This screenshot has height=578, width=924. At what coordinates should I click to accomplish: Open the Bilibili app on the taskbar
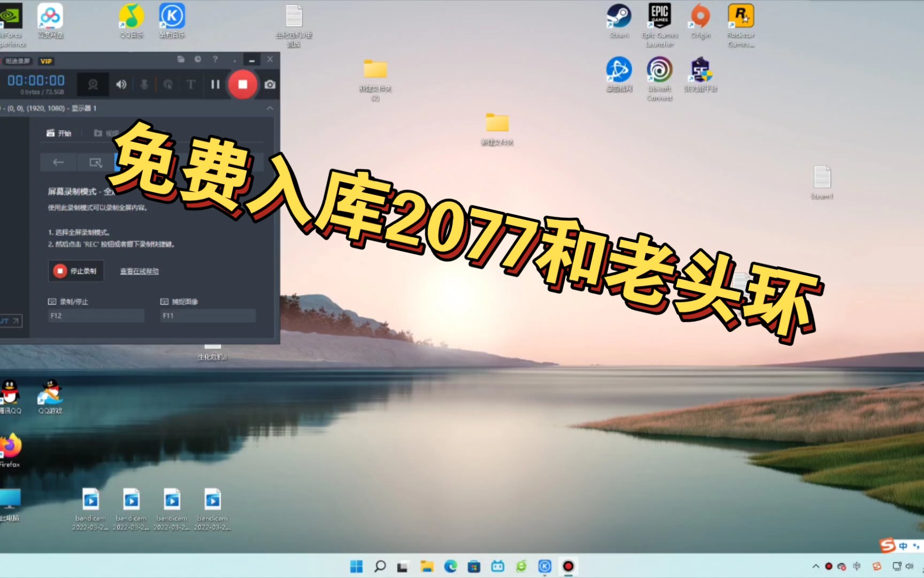click(x=497, y=566)
